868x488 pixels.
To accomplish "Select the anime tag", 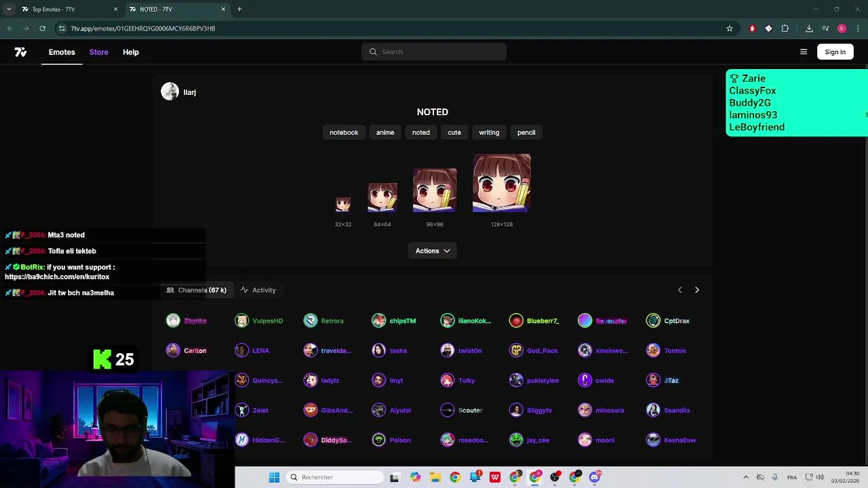I will tap(385, 132).
